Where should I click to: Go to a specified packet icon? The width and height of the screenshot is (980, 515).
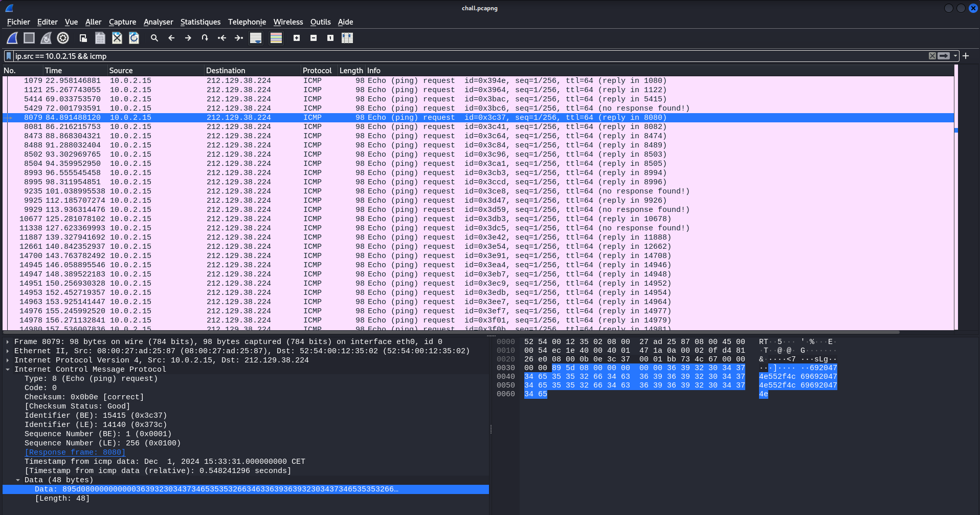coord(205,38)
